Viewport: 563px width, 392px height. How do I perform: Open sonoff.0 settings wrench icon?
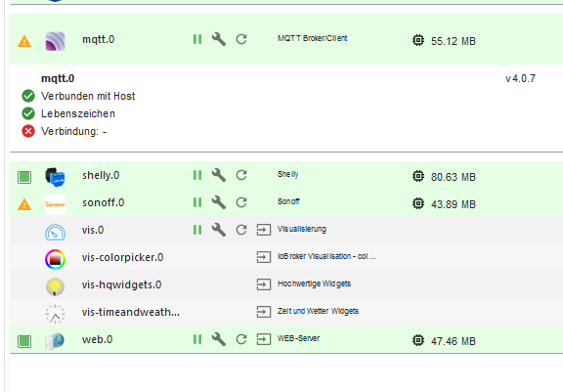pyautogui.click(x=219, y=202)
